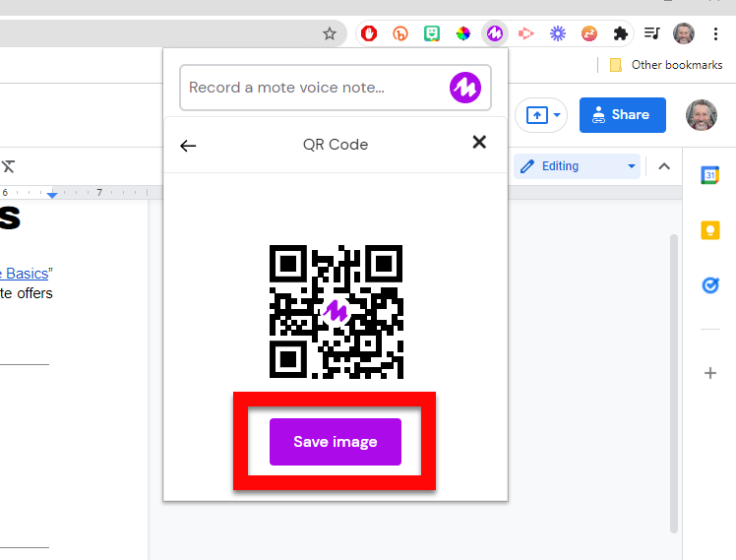
Task: Open the red stop-hand adblock extension
Action: point(369,33)
